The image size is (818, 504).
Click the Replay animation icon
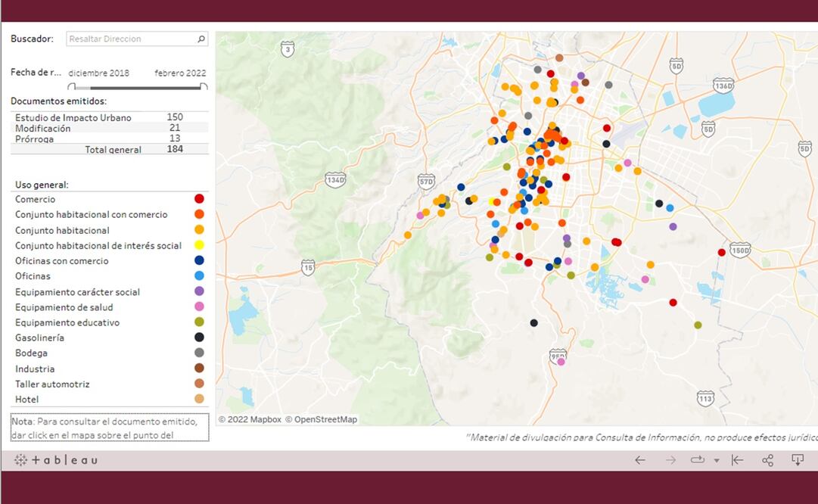coord(697,460)
